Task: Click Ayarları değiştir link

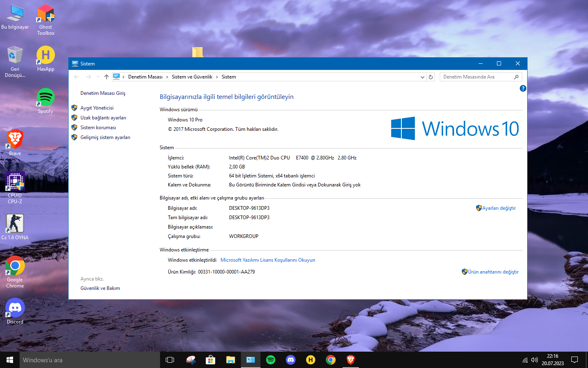Action: [499, 208]
